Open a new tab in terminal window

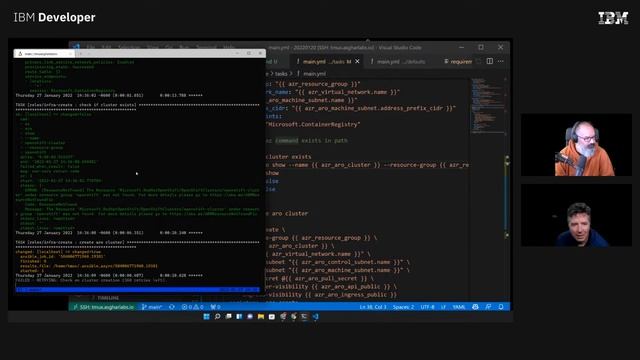click(x=80, y=53)
